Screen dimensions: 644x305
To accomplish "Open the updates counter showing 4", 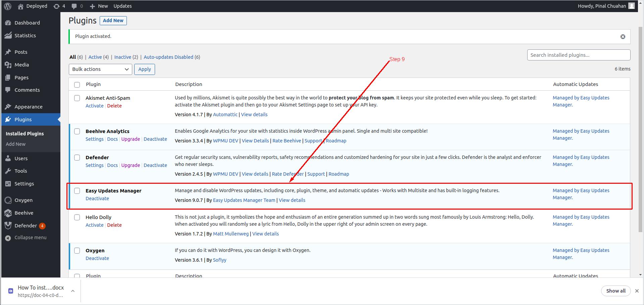I will pyautogui.click(x=59, y=6).
